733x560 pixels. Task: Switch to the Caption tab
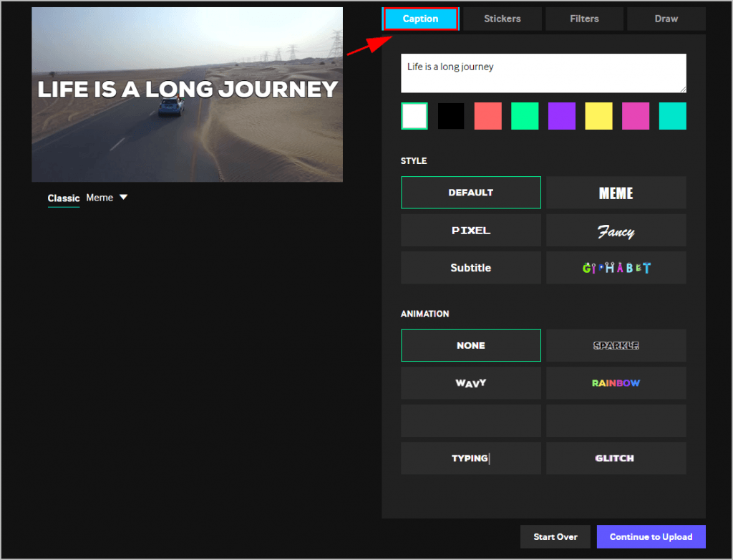click(420, 19)
